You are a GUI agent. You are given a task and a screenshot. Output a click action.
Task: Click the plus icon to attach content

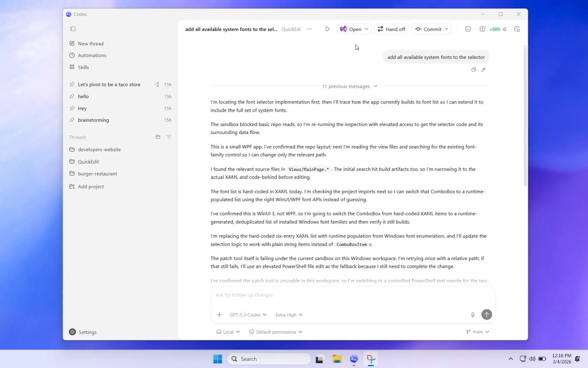[x=219, y=315]
